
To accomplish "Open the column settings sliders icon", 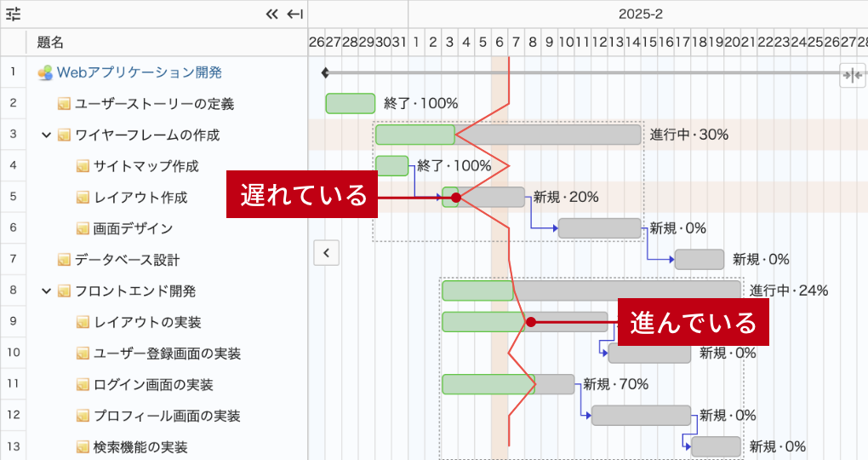I will pos(14,14).
